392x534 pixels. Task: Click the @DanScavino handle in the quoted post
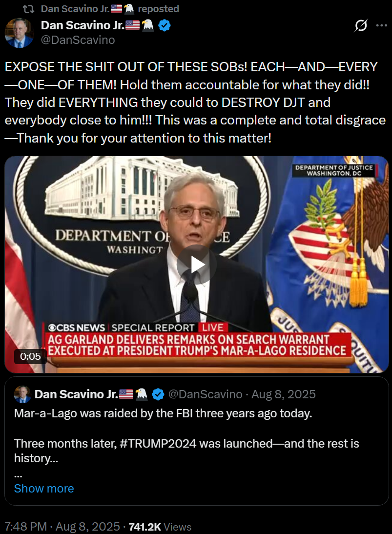[x=206, y=394]
